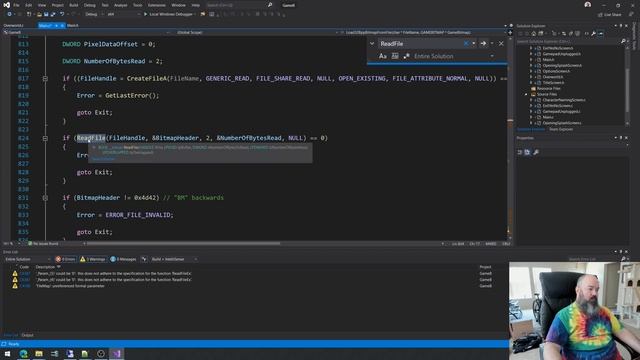Expand the OpeningSplashScreen.h tree item
Screen dimensions: 640x360
[531, 65]
